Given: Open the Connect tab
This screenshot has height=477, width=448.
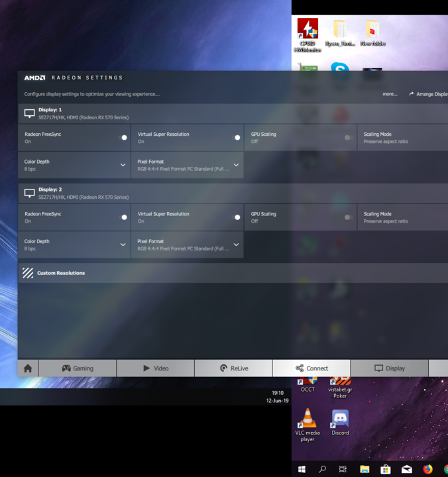Looking at the screenshot, I should (311, 368).
